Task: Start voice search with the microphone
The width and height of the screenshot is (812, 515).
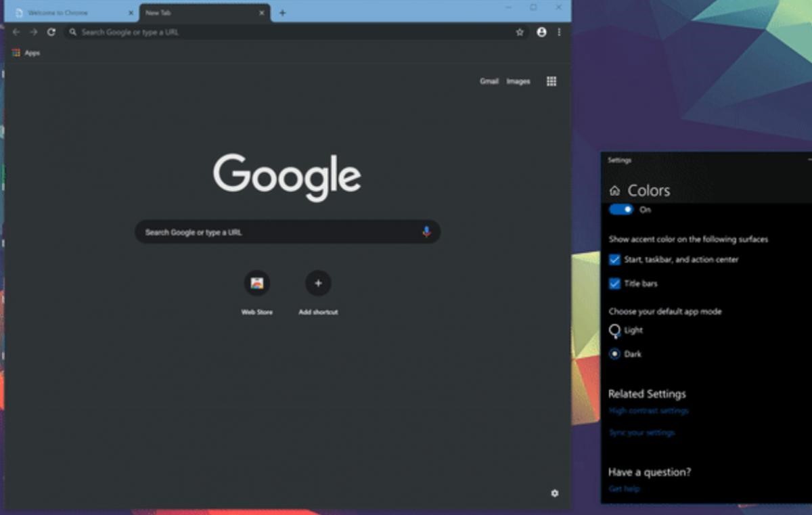Action: click(x=426, y=231)
